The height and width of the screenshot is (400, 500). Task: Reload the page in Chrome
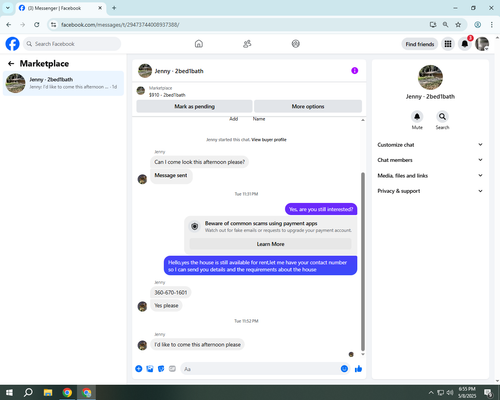point(37,25)
